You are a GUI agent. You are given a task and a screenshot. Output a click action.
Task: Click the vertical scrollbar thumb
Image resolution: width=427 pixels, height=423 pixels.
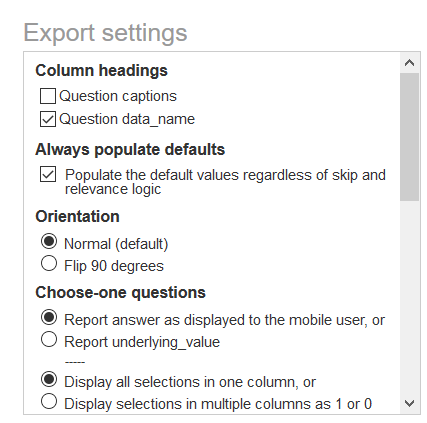(x=409, y=137)
